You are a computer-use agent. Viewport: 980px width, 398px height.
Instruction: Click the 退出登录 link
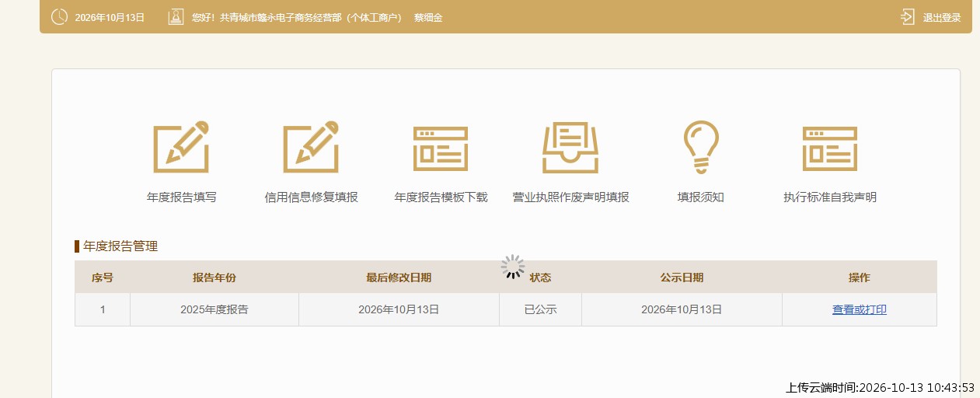tap(942, 17)
